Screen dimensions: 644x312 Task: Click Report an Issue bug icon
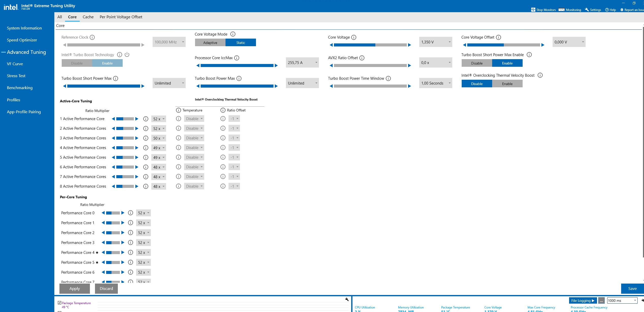pyautogui.click(x=622, y=10)
